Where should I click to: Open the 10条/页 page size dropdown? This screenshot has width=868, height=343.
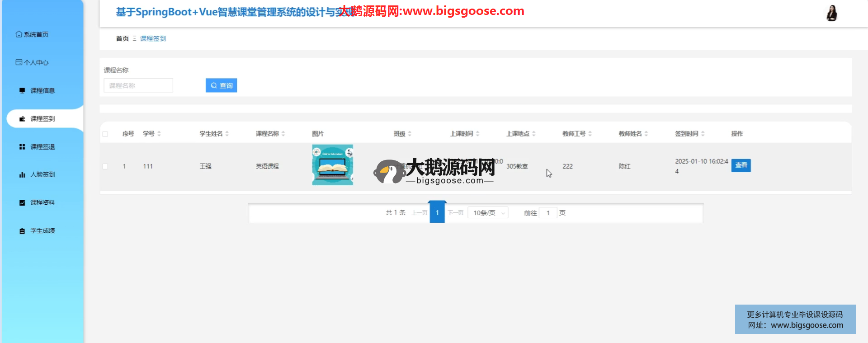[488, 213]
